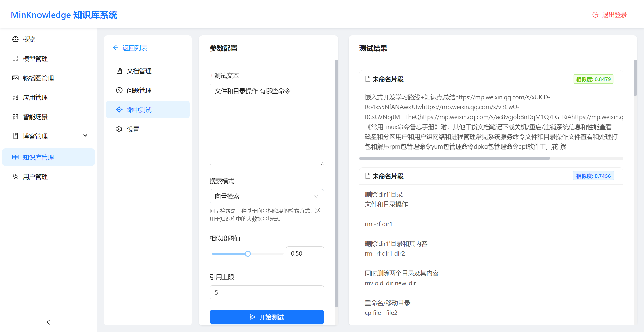Image resolution: width=644 pixels, height=332 pixels.
Task: Open the 搜索模式 dropdown
Action: click(x=266, y=196)
